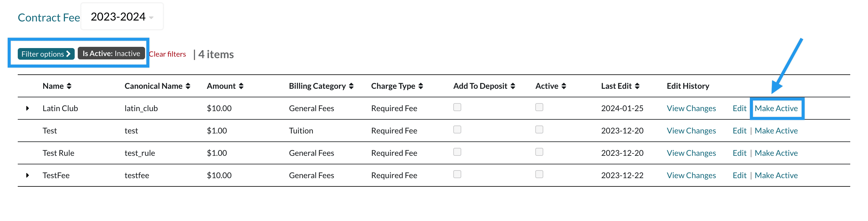This screenshot has width=868, height=221.
Task: Expand the Latin Club row
Action: (28, 108)
